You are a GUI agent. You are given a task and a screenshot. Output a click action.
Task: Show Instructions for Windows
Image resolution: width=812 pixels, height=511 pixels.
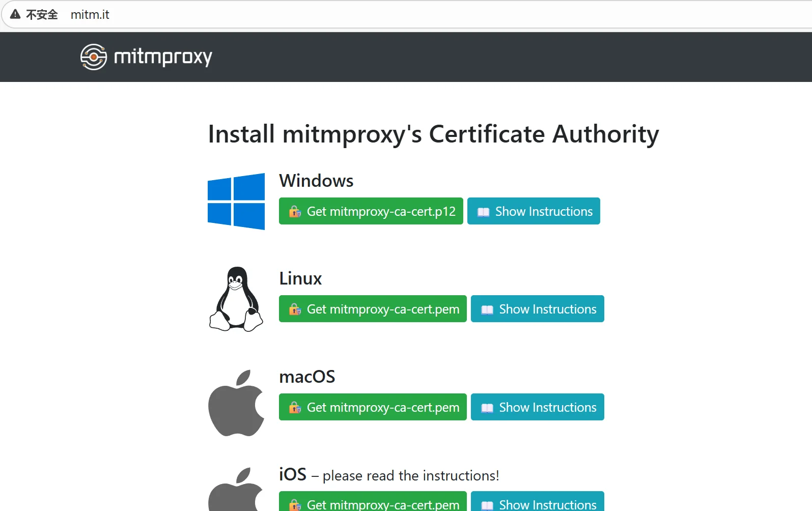[534, 211]
